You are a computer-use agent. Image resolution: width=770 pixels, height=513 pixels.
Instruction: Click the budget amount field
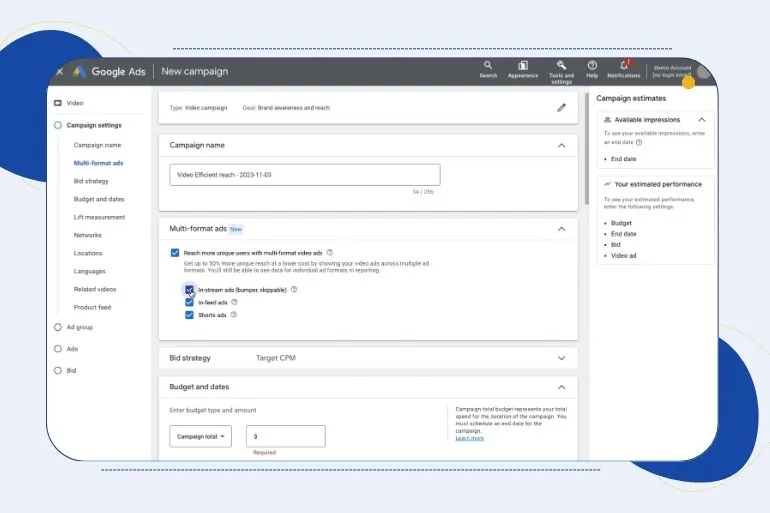(285, 436)
